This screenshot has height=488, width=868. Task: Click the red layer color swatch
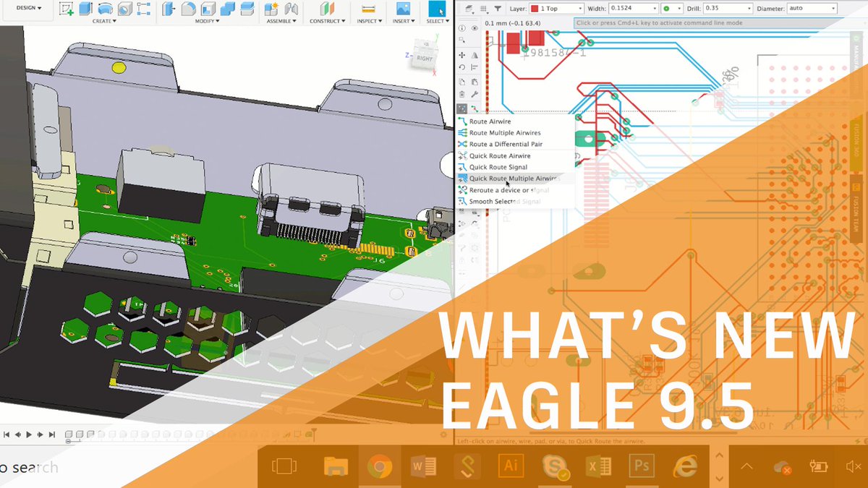[536, 9]
